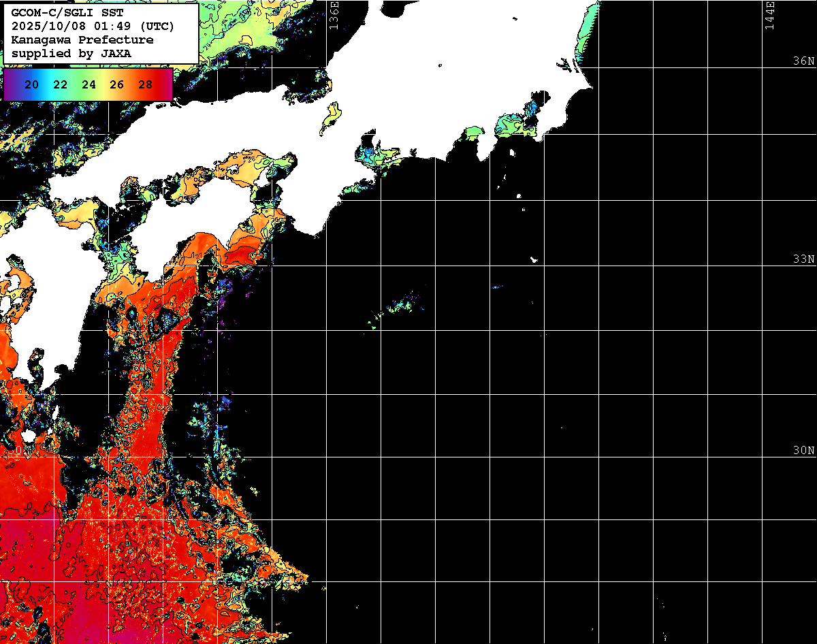Select the 22 value on temperature scale

[x=60, y=84]
